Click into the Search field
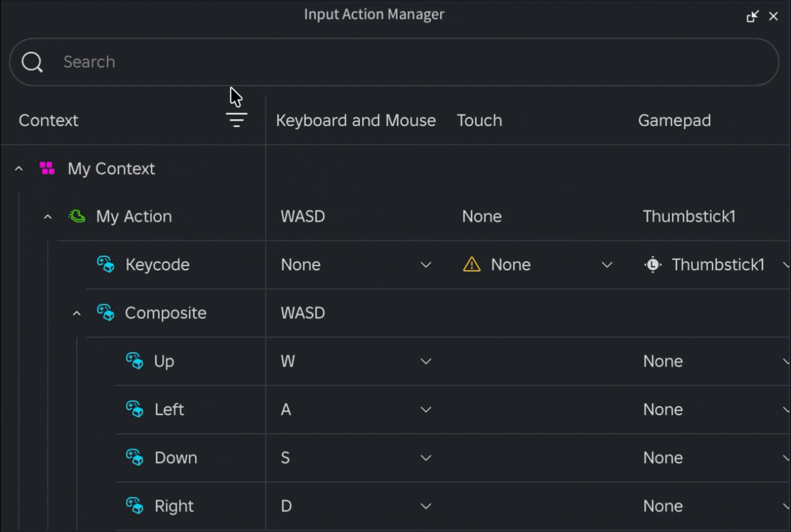Image resolution: width=791 pixels, height=532 pixels. pyautogui.click(x=394, y=62)
